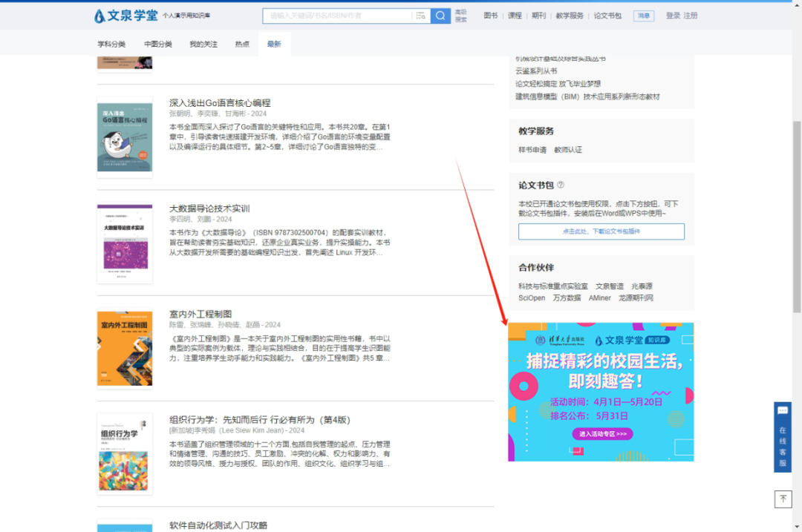
Task: Select the 最新 tab
Action: [274, 45]
